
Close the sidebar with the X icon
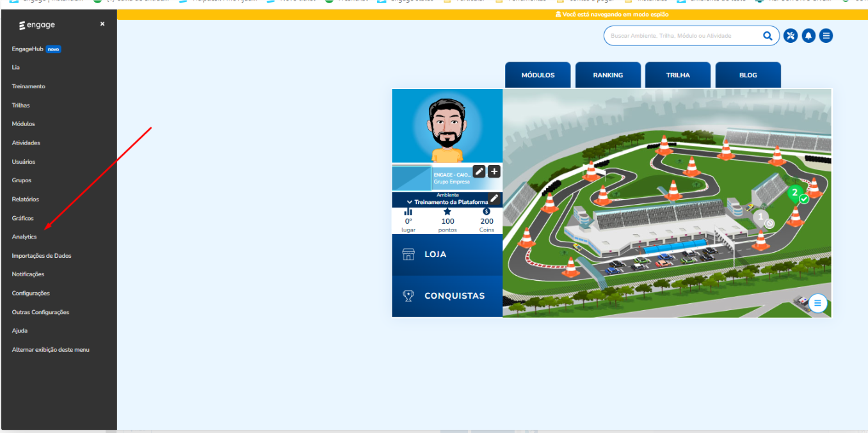[x=102, y=24]
